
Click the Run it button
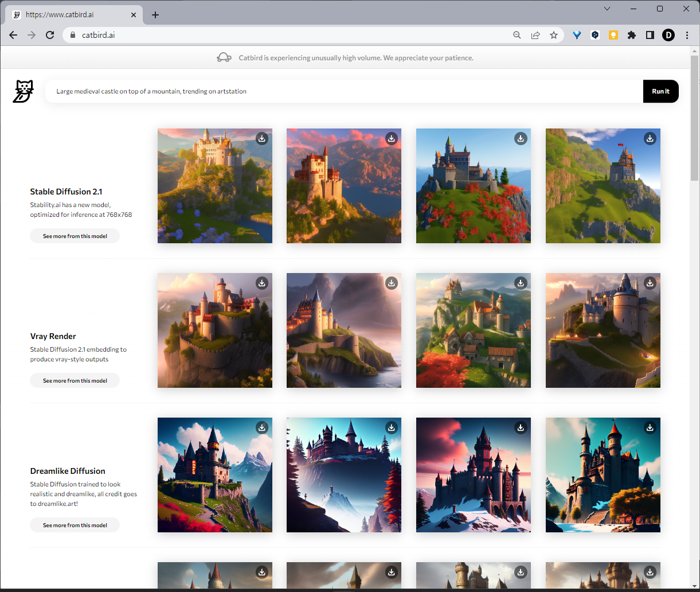point(660,91)
